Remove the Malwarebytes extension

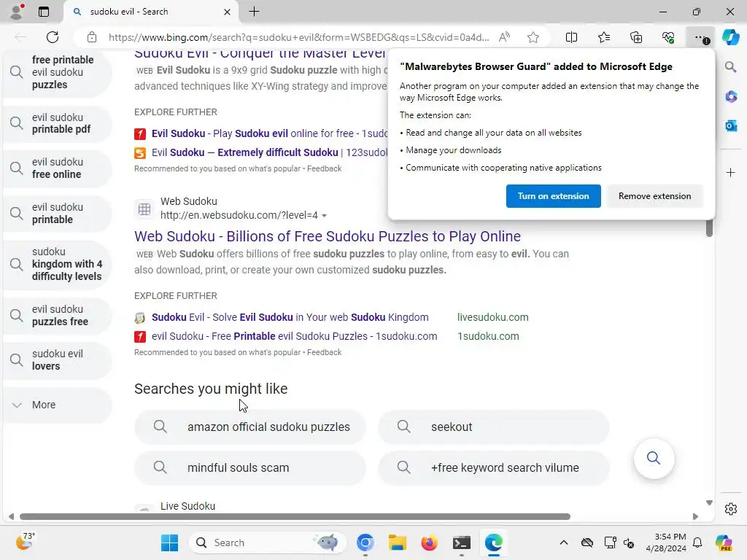(x=654, y=196)
